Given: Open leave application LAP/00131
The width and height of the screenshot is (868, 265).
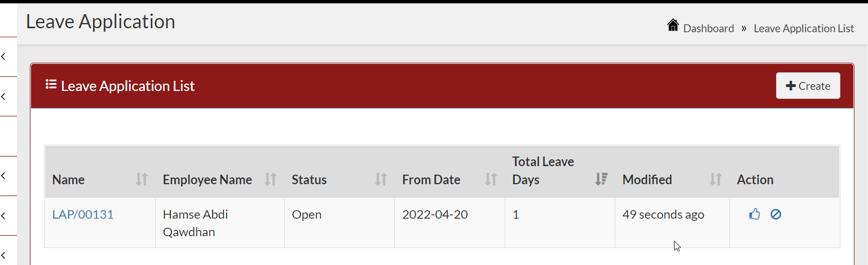Looking at the screenshot, I should click(x=83, y=215).
